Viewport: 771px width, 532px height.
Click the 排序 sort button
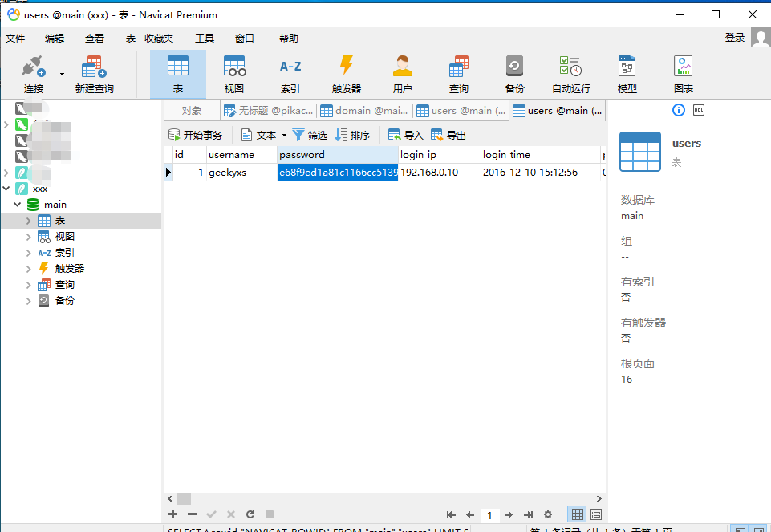pos(352,136)
